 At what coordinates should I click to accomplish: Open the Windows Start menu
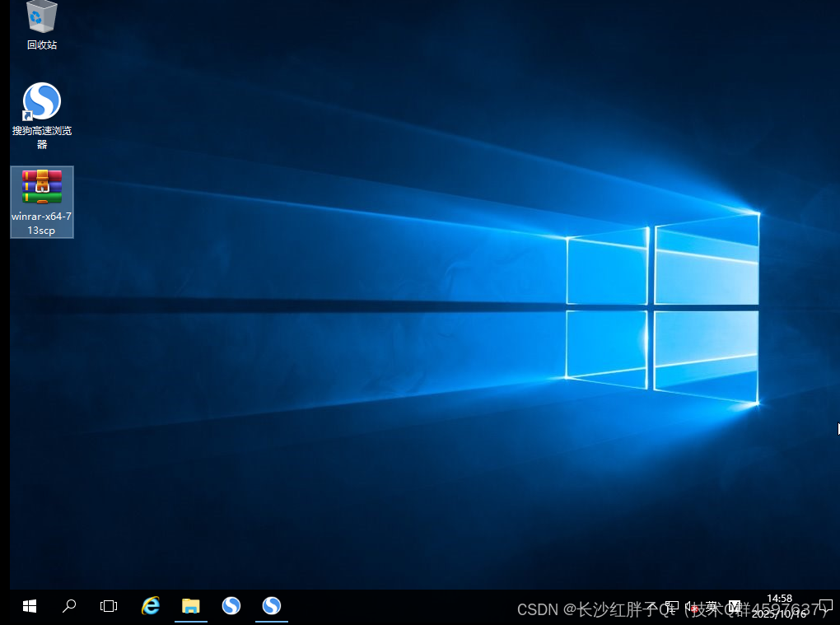[x=30, y=606]
